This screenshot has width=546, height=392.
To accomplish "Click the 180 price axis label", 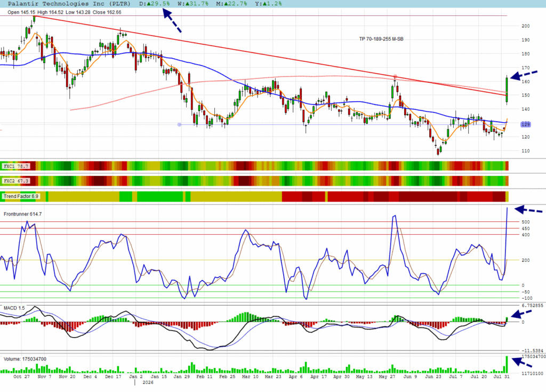I will click(x=525, y=54).
